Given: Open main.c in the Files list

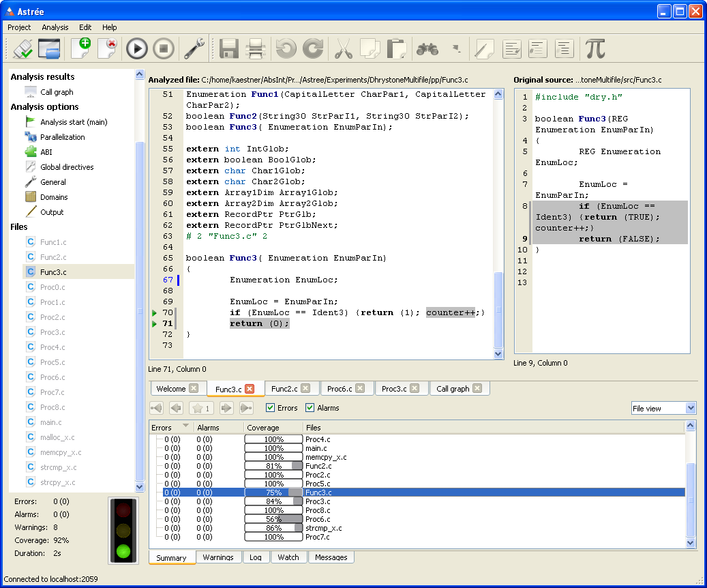Looking at the screenshot, I should click(x=51, y=422).
